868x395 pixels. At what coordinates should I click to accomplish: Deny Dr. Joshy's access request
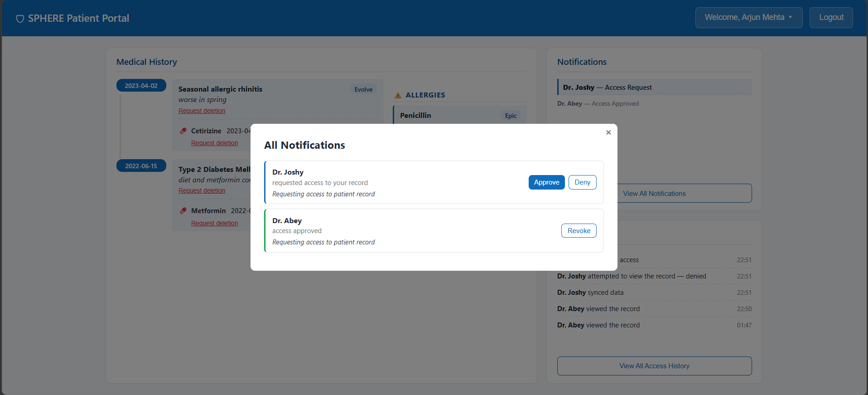click(x=582, y=182)
